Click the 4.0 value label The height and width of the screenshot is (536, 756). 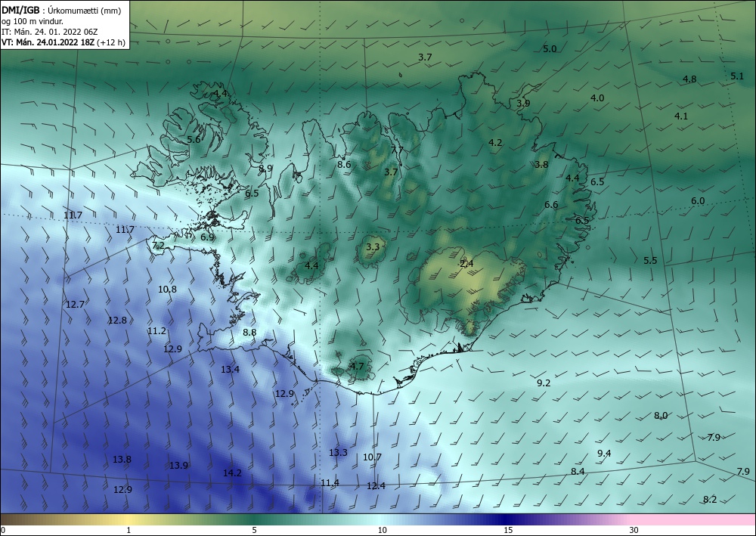point(597,98)
